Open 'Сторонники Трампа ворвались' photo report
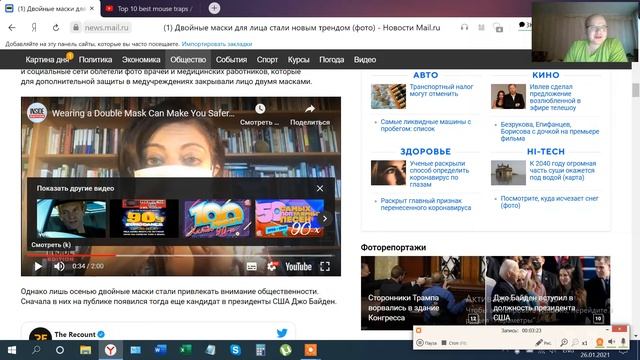This screenshot has width=640, height=360. point(423,293)
